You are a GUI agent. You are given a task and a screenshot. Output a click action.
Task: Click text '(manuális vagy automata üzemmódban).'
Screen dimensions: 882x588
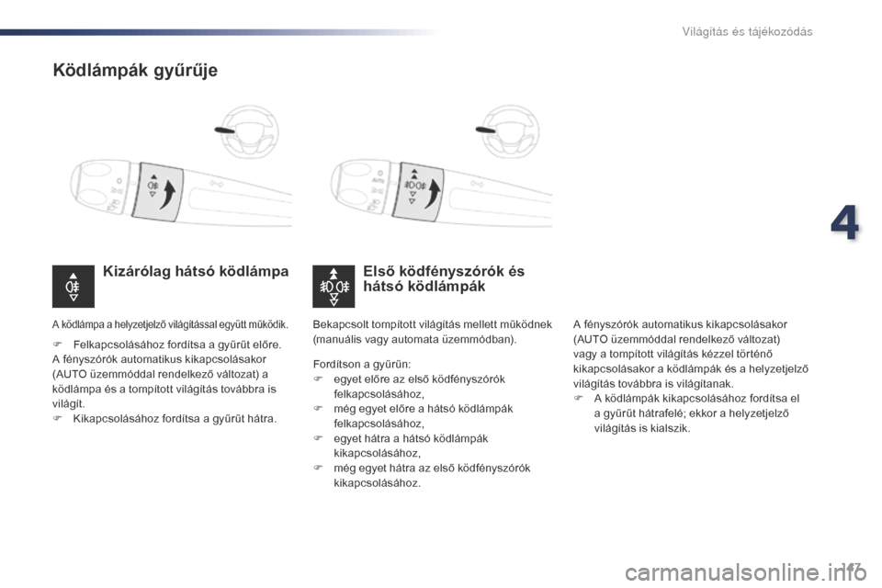(x=414, y=339)
